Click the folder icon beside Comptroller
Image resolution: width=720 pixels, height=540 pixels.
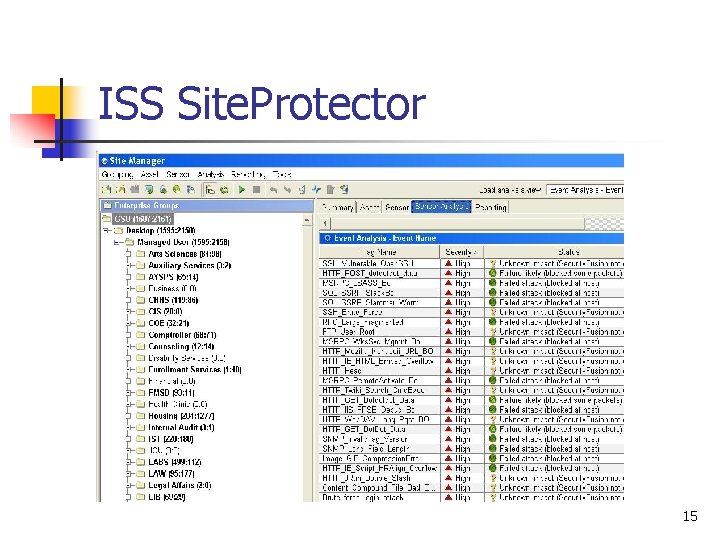[141, 335]
